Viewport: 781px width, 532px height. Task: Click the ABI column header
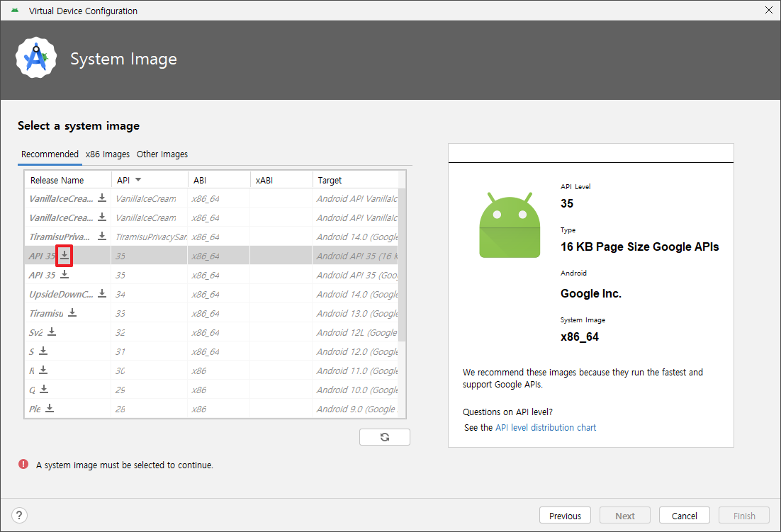coord(219,180)
